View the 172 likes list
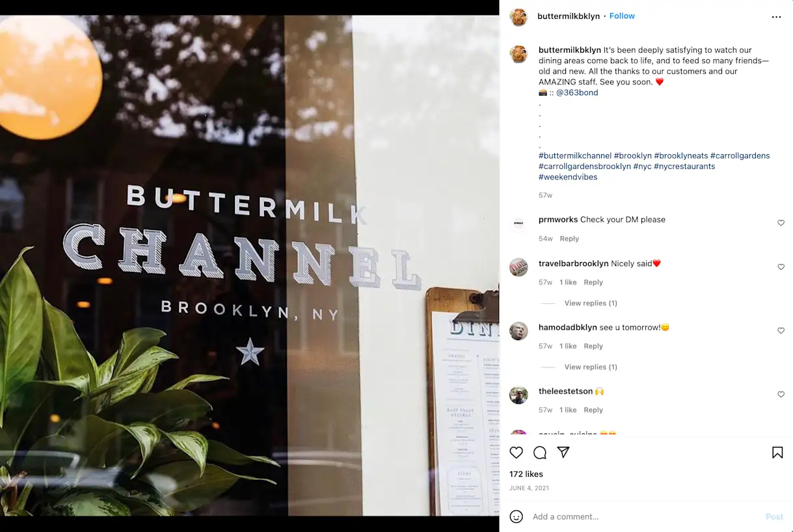793x532 pixels. click(x=526, y=474)
